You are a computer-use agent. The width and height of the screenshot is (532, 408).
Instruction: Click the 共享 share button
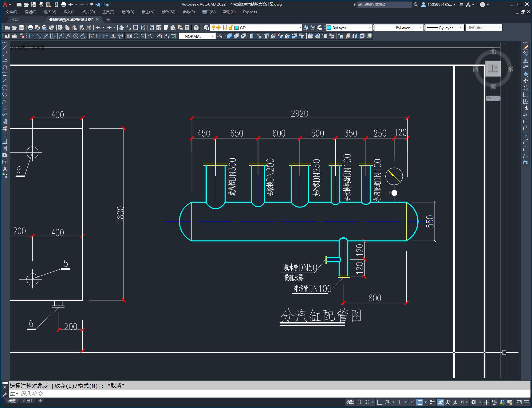point(102,5)
